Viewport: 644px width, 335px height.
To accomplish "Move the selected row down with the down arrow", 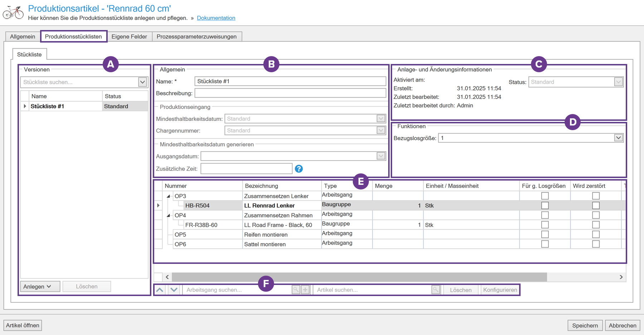I will pyautogui.click(x=174, y=290).
